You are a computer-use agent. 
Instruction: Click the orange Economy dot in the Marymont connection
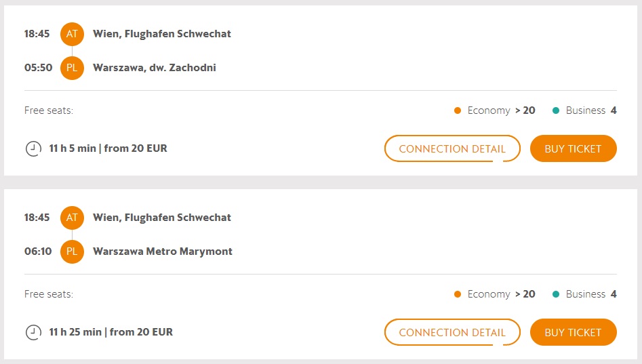(458, 294)
